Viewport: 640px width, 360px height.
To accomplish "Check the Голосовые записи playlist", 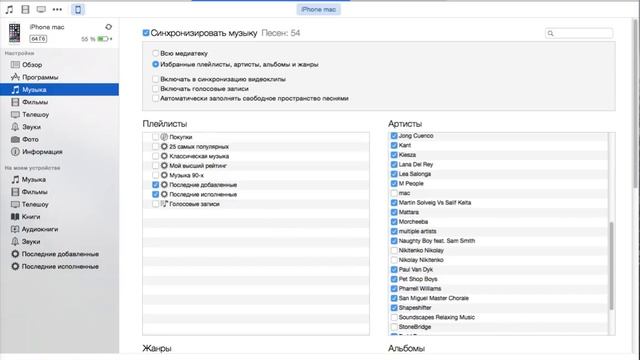I will (155, 204).
